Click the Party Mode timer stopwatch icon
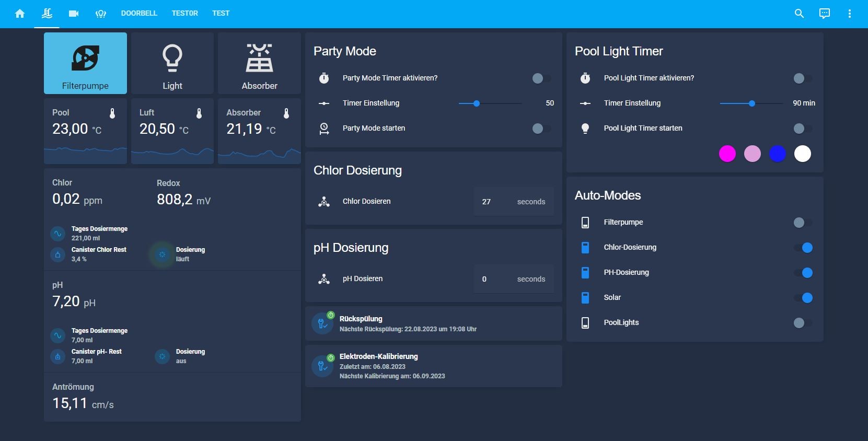This screenshot has width=868, height=441. 324,78
